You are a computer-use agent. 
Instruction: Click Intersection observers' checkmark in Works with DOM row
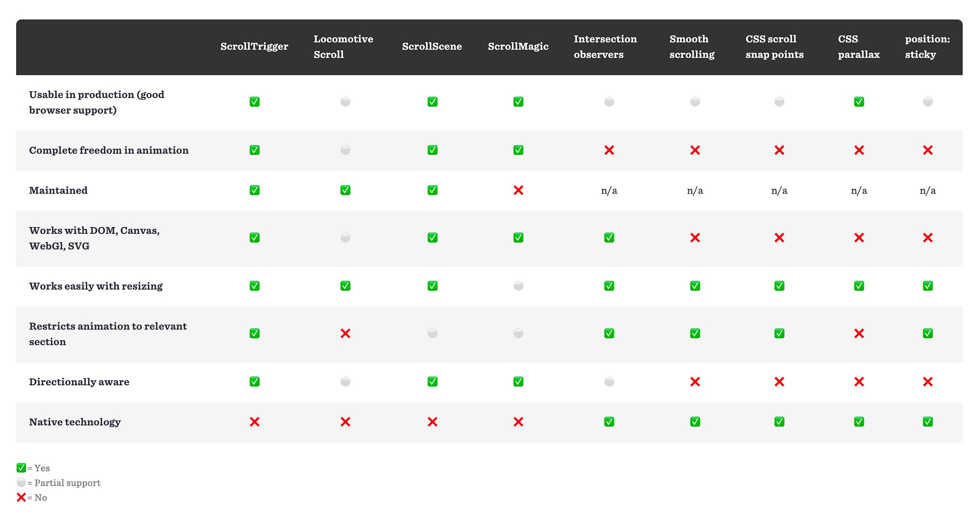(x=609, y=238)
